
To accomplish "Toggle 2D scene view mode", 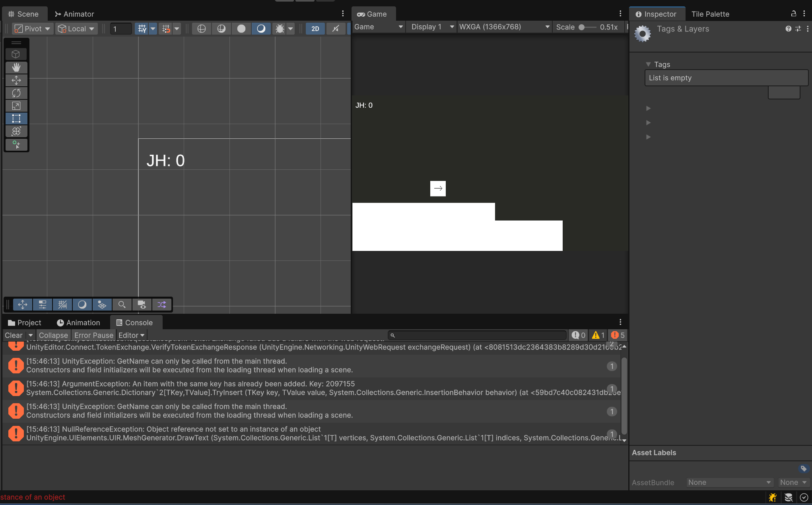I will tap(315, 29).
